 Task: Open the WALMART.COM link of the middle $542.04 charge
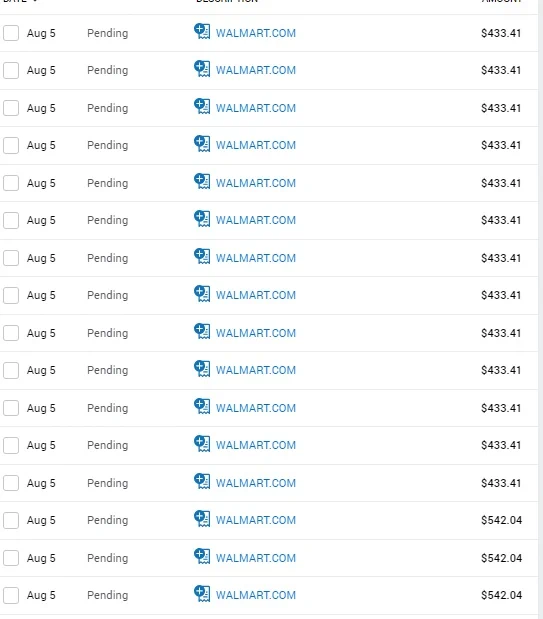[x=256, y=558]
